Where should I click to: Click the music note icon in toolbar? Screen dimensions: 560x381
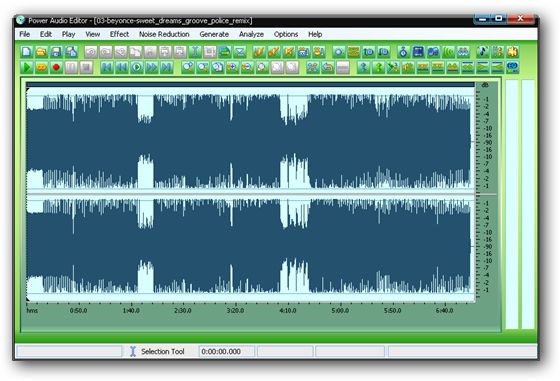482,52
